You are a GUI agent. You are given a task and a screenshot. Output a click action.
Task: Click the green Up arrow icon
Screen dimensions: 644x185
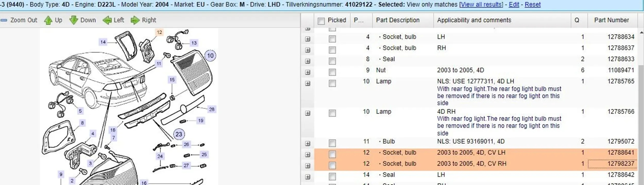48,20
